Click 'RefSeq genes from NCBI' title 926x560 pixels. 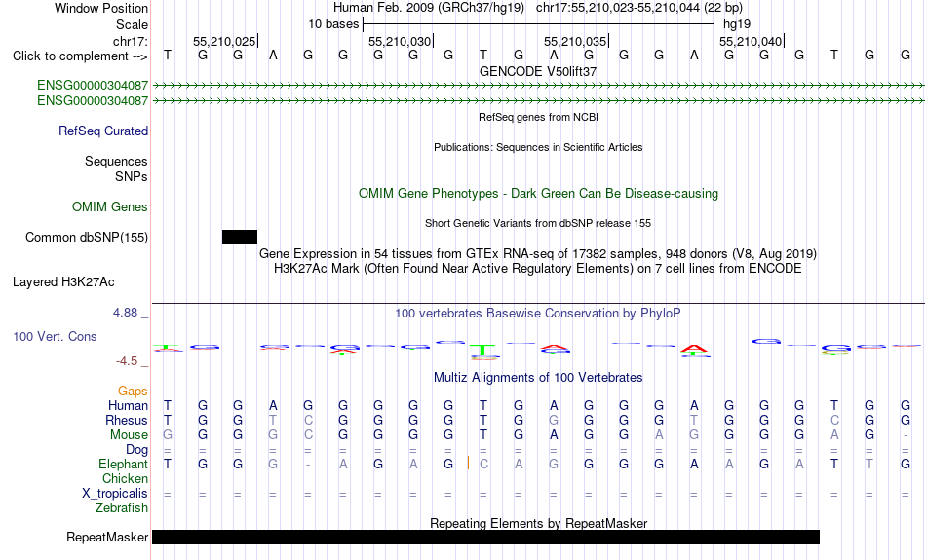538,117
